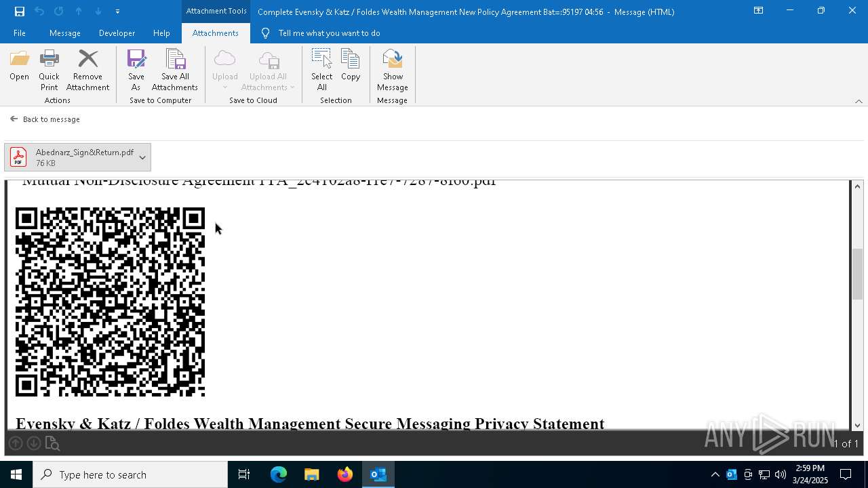
Task: Open Task View on the taskbar
Action: click(x=244, y=474)
